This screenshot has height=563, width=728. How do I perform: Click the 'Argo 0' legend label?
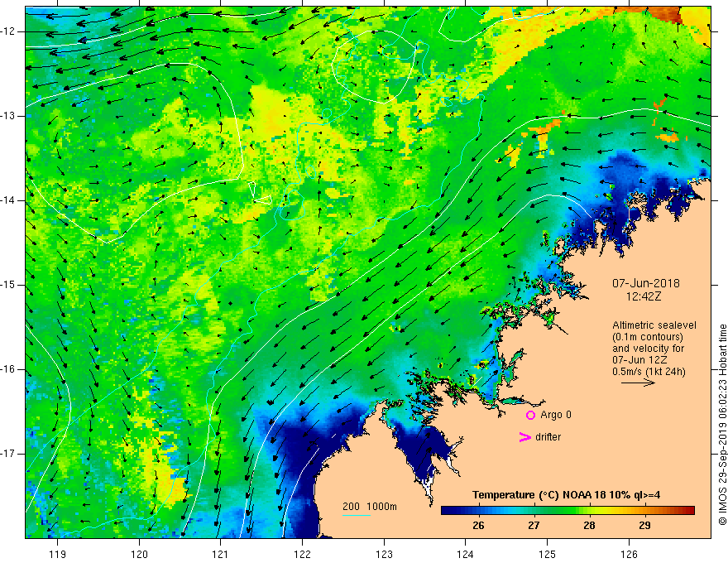pyautogui.click(x=556, y=415)
